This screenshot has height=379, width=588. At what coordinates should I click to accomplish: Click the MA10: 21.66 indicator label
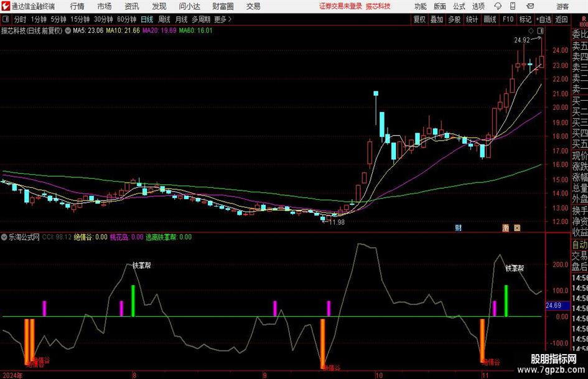click(x=123, y=30)
